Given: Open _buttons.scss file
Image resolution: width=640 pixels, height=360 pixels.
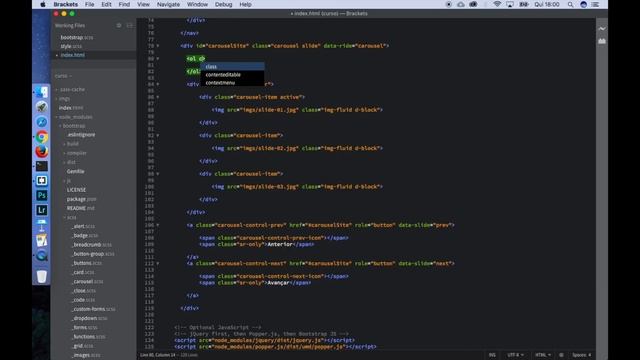Looking at the screenshot, I should coord(86,263).
